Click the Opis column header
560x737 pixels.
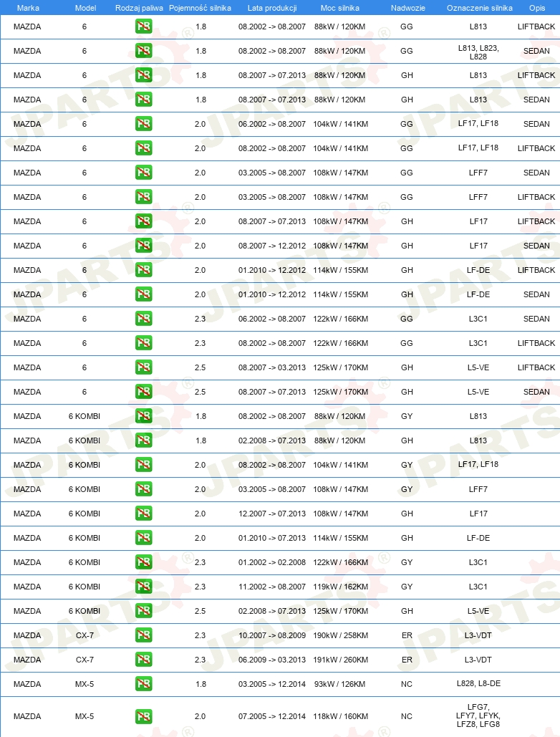click(x=537, y=8)
